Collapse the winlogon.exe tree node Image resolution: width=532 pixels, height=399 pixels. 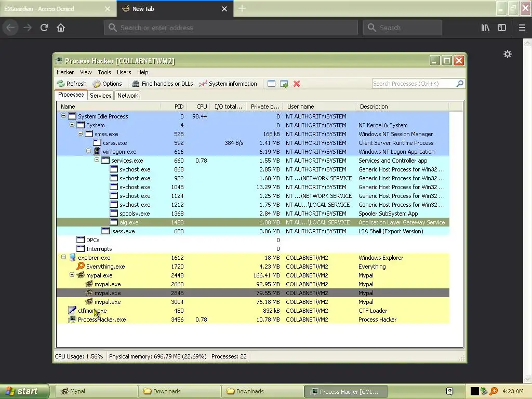[x=88, y=151]
